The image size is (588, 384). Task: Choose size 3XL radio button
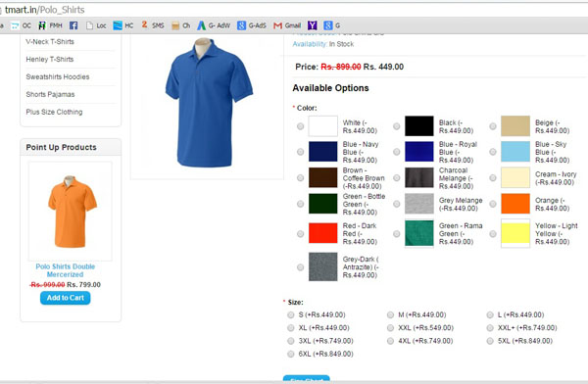[291, 341]
